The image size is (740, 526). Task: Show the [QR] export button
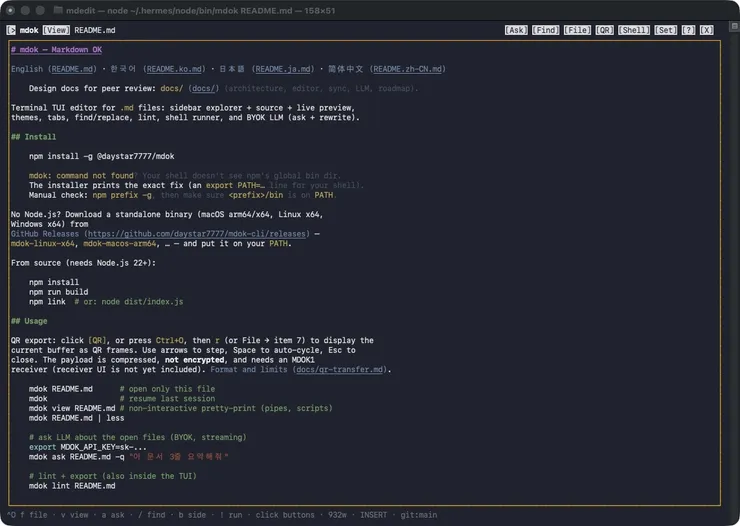pos(605,30)
